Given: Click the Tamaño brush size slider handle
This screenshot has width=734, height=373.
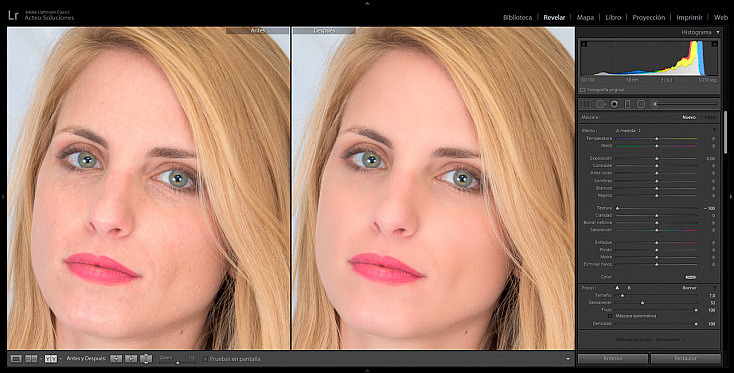Looking at the screenshot, I should [x=622, y=296].
